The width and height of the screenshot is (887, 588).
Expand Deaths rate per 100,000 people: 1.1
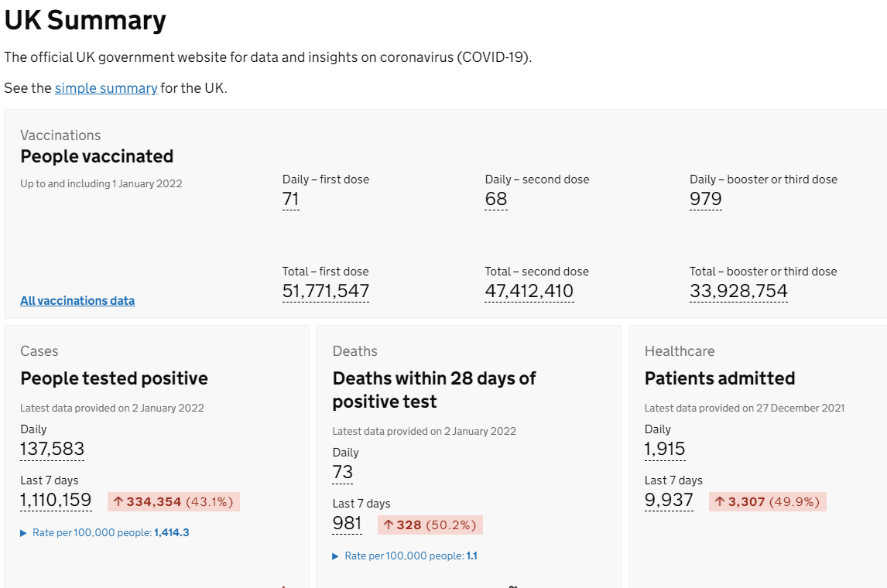tap(405, 556)
